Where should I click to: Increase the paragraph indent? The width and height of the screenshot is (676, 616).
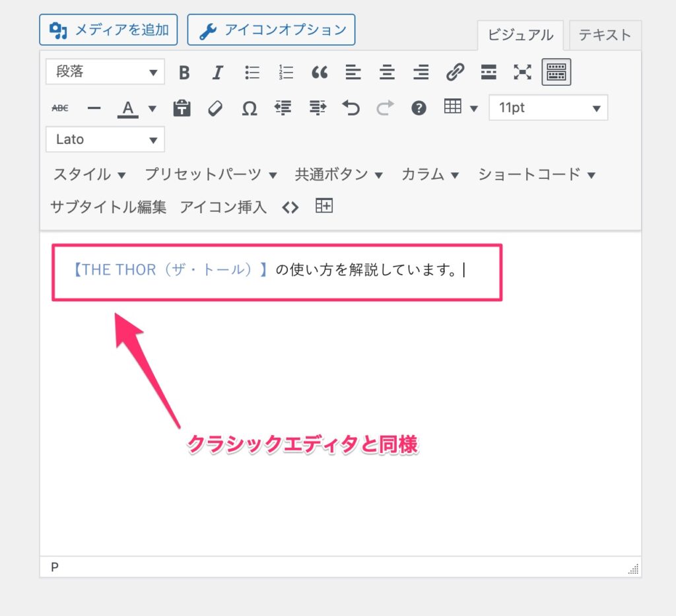click(x=318, y=108)
